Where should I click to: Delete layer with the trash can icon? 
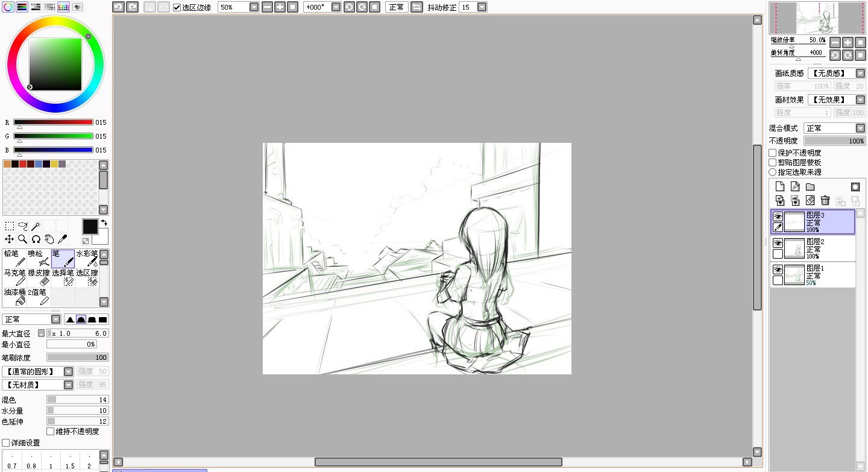[x=825, y=200]
